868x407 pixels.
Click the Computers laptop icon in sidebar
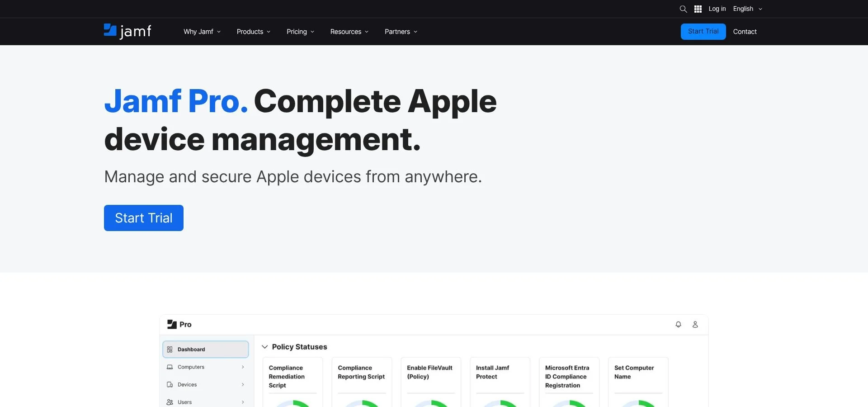(170, 367)
